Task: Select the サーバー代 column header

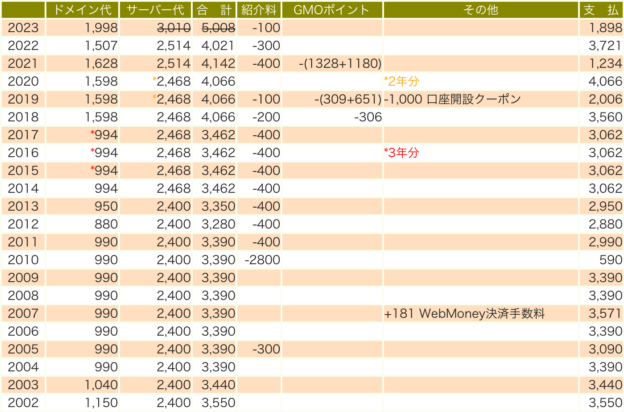Action: pyautogui.click(x=153, y=10)
